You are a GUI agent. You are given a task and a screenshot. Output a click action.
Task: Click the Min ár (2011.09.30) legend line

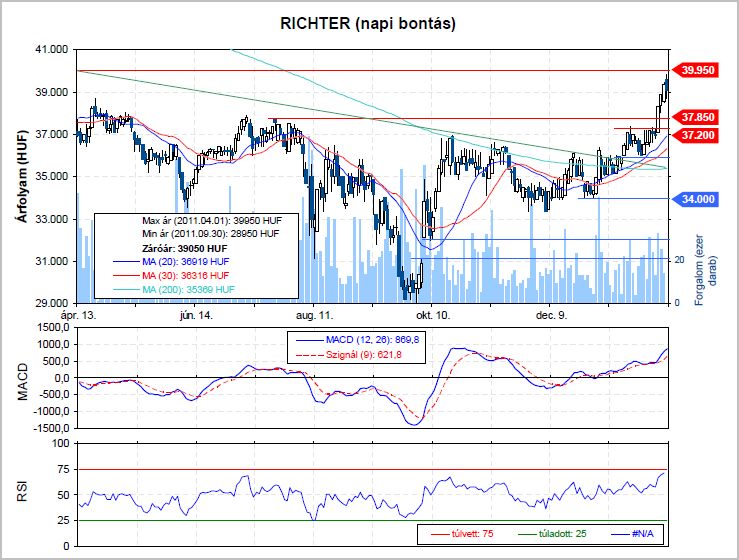click(x=211, y=234)
